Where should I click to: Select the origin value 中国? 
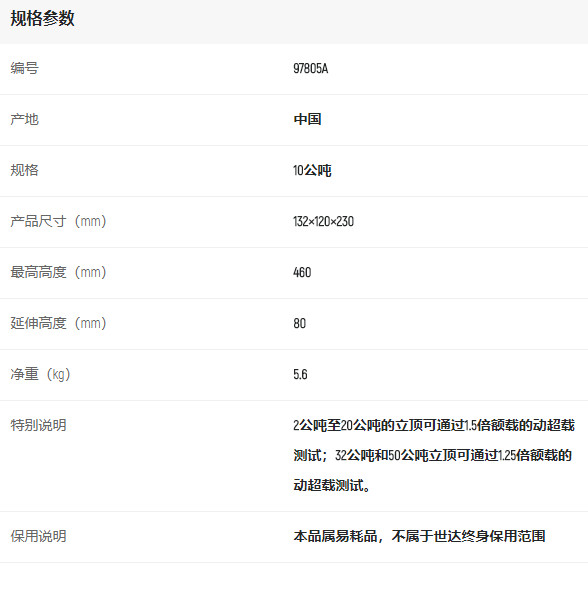(x=307, y=119)
